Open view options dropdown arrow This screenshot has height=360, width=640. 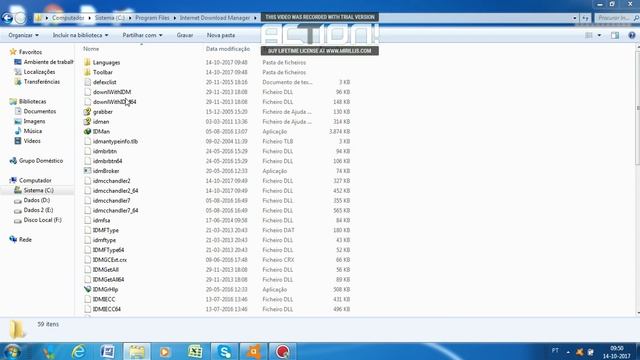click(x=599, y=36)
